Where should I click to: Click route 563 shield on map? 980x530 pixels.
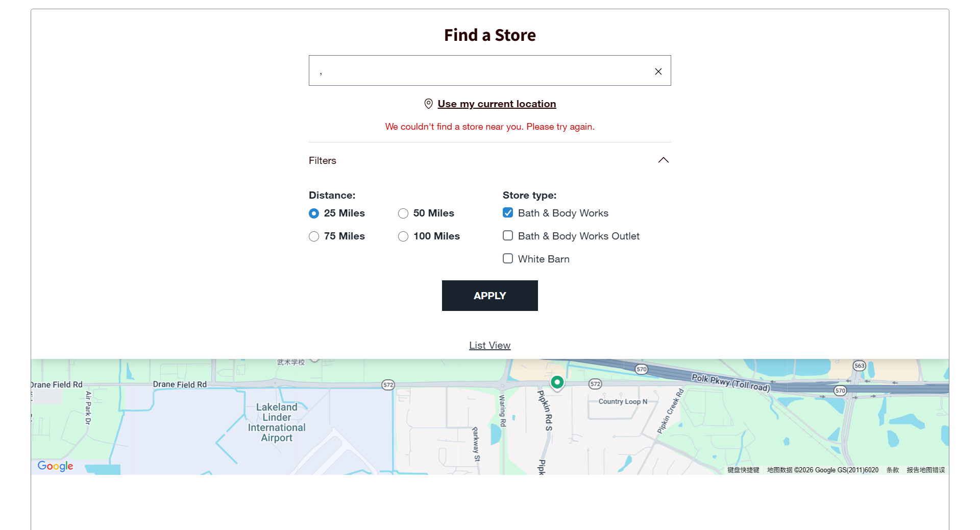860,366
